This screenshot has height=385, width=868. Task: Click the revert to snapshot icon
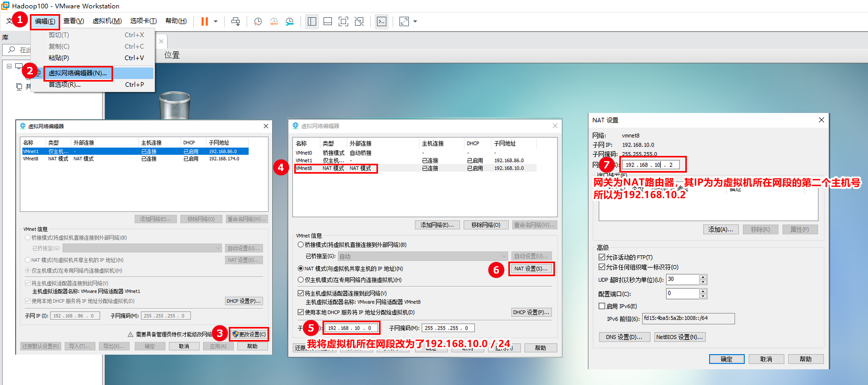coord(274,21)
